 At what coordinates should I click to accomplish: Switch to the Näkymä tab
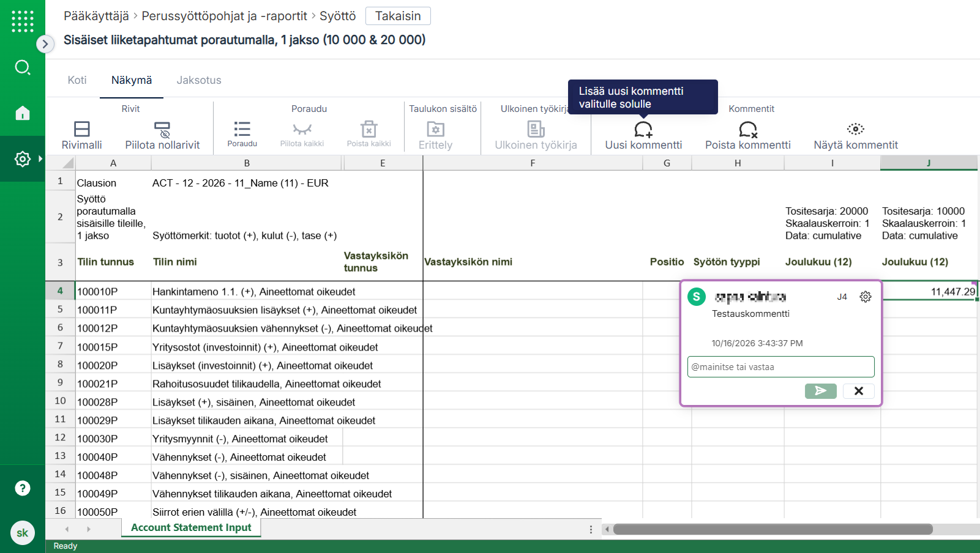click(132, 80)
